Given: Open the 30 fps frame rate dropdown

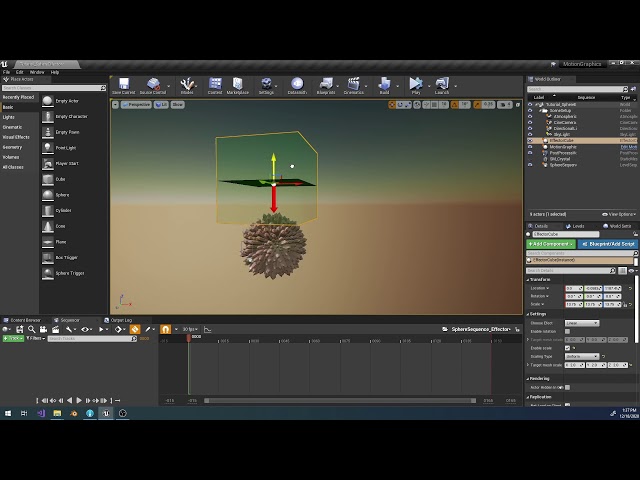Looking at the screenshot, I should pyautogui.click(x=191, y=329).
